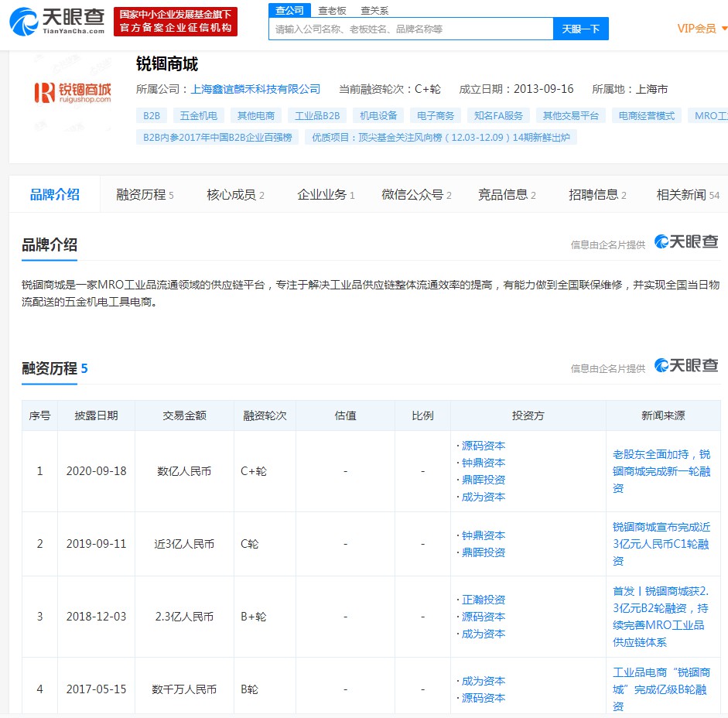Open 源码资本 investor in C+轮 row
Screen dimensions: 728x718
tap(484, 446)
